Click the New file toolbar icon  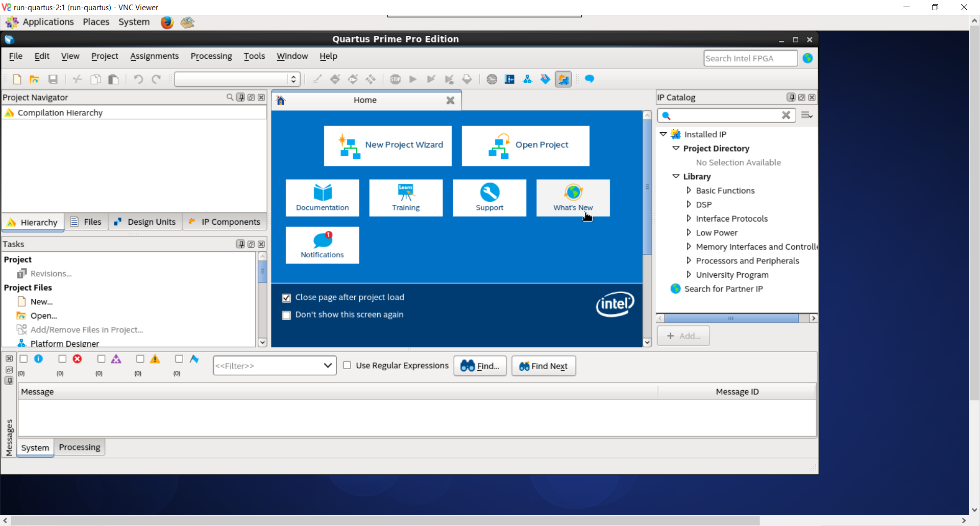[x=17, y=79]
